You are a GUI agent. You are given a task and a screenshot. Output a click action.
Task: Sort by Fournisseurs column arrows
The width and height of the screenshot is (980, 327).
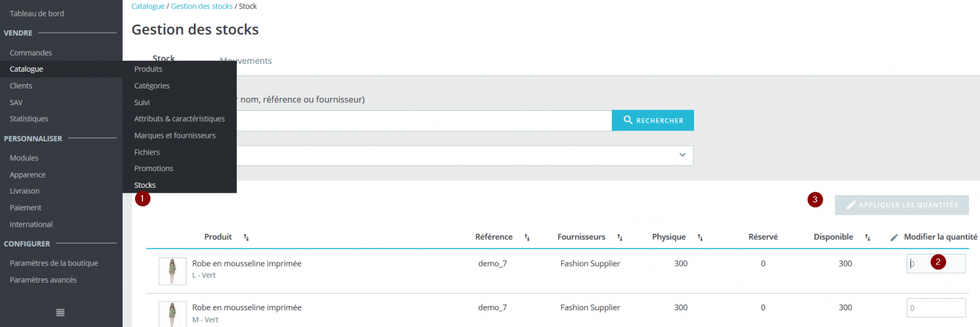620,237
